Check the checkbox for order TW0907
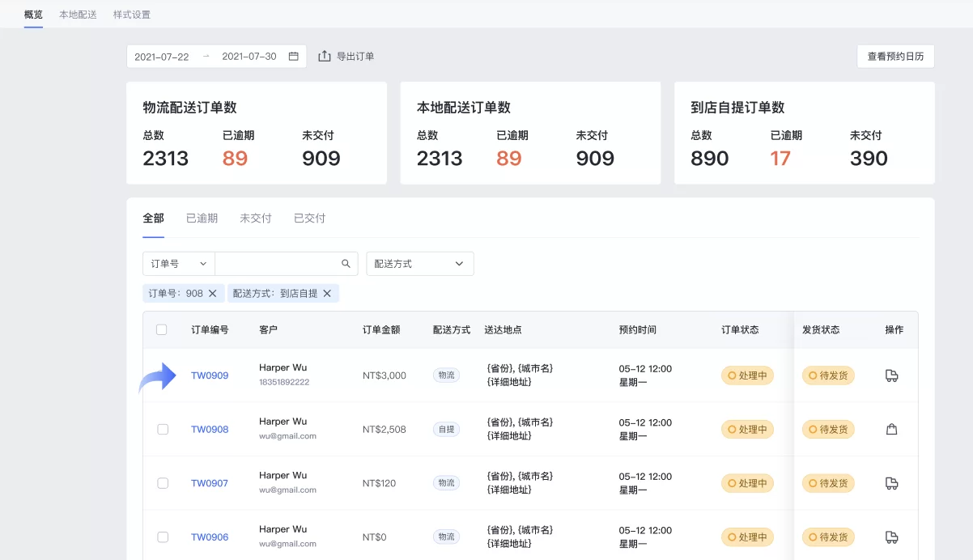The height and width of the screenshot is (560, 973). [162, 482]
